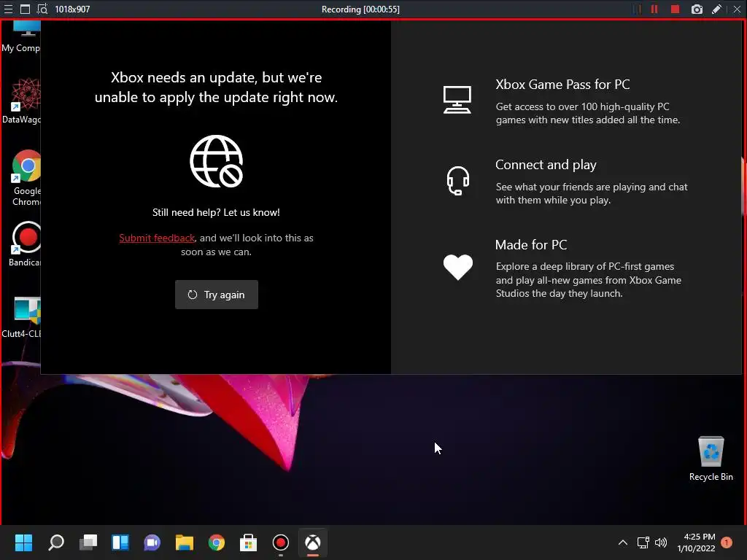
Task: Open the Submit feedback link
Action: point(157,238)
